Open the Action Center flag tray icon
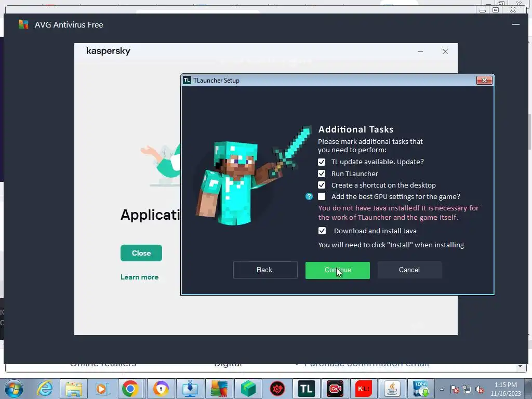 click(x=455, y=390)
